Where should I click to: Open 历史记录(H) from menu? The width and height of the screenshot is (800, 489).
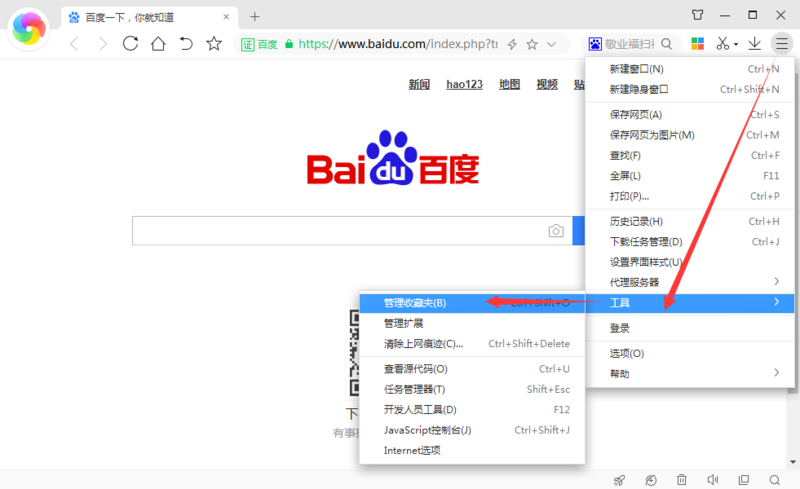point(690,221)
